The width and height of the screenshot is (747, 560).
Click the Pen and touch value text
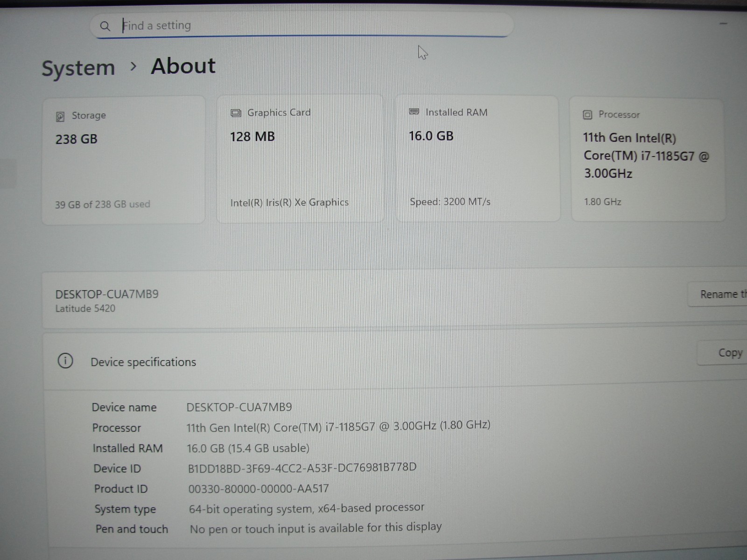point(316,528)
